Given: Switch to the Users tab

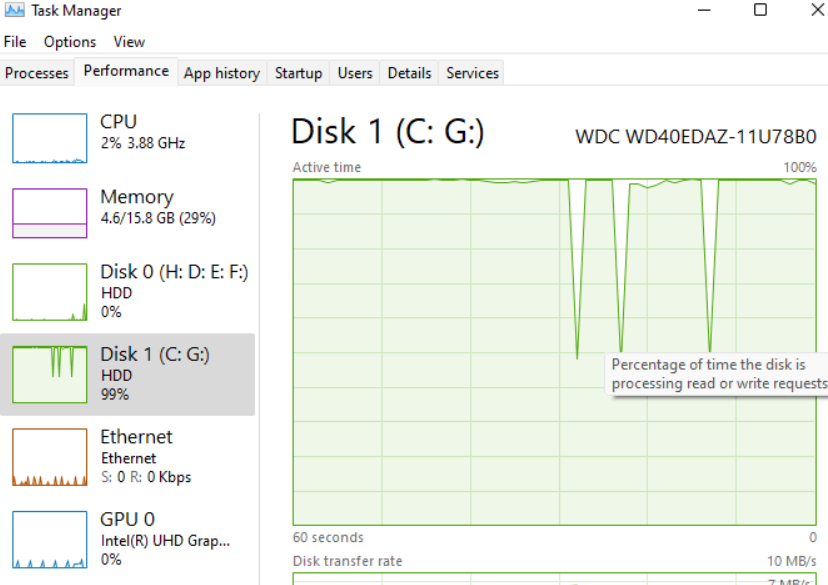Looking at the screenshot, I should (x=355, y=72).
